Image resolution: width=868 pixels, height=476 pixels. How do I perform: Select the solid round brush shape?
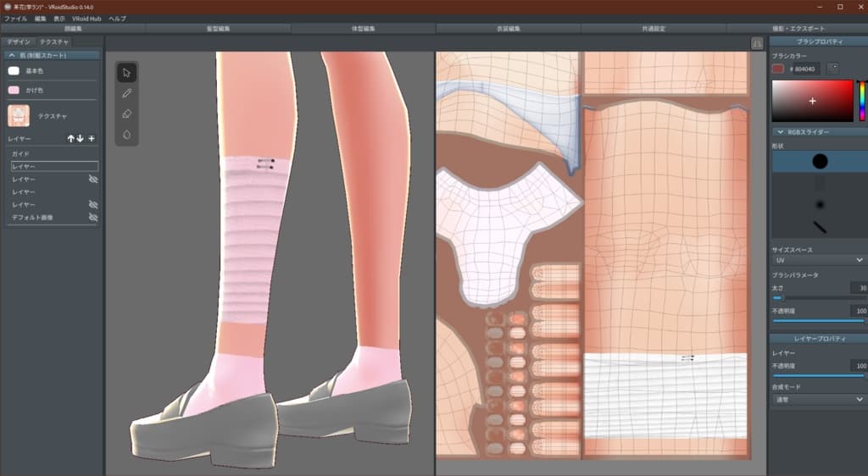click(817, 161)
